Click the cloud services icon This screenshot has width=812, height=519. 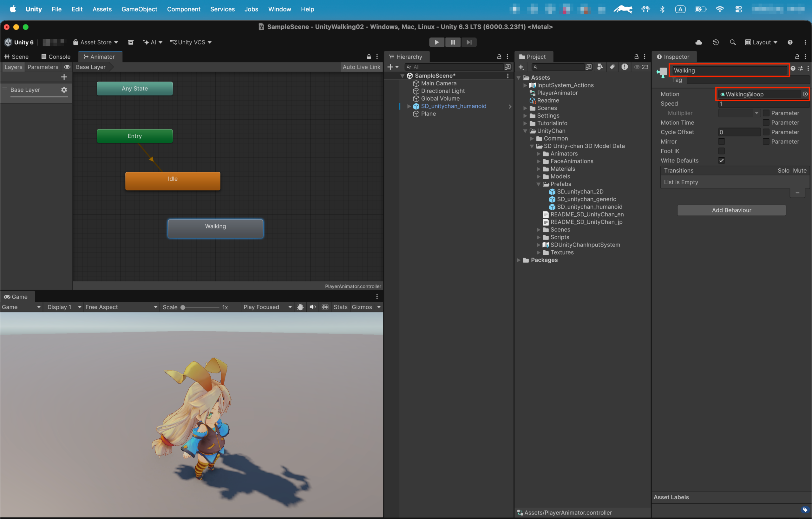[699, 42]
